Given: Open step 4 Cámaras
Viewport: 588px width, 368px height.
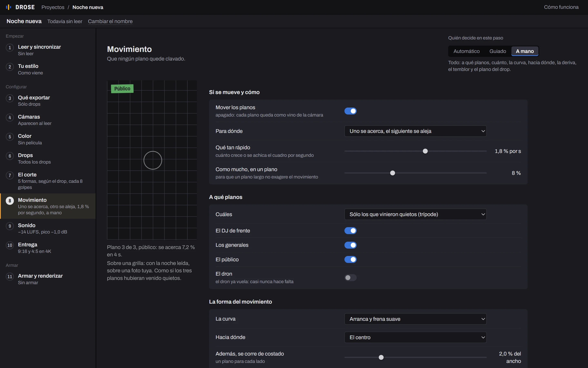Looking at the screenshot, I should pyautogui.click(x=48, y=120).
